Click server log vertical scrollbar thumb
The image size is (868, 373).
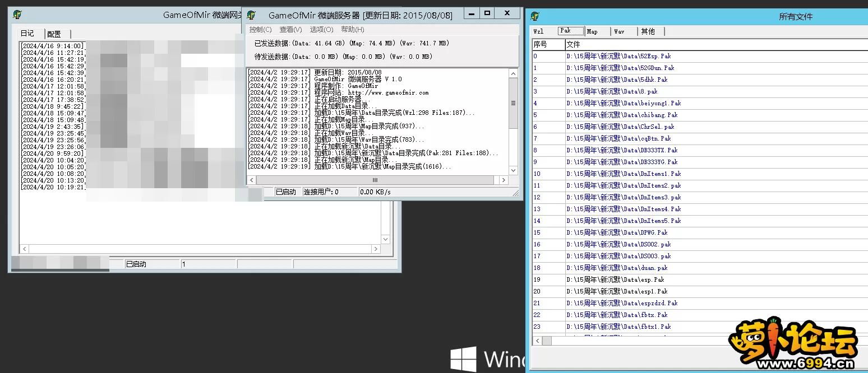coord(513,103)
